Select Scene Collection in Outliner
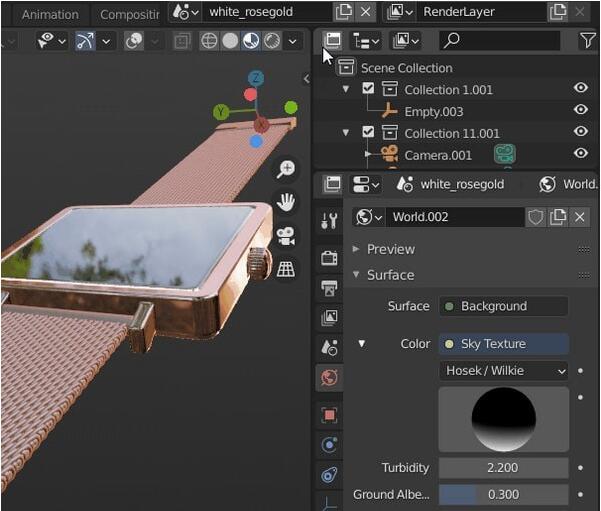Image resolution: width=601 pixels, height=511 pixels. (406, 68)
